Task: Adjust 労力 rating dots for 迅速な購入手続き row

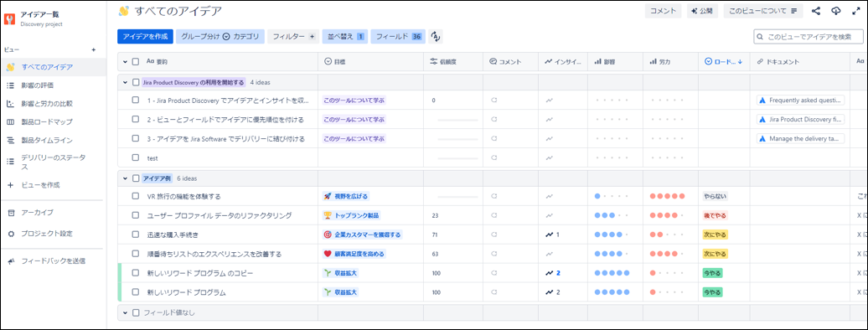Action: [668, 235]
